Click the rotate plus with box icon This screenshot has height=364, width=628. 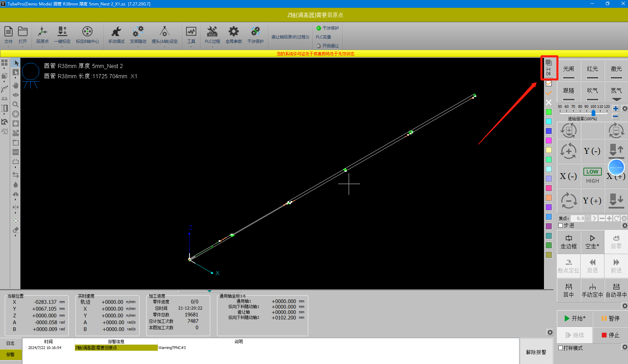pyautogui.click(x=569, y=131)
